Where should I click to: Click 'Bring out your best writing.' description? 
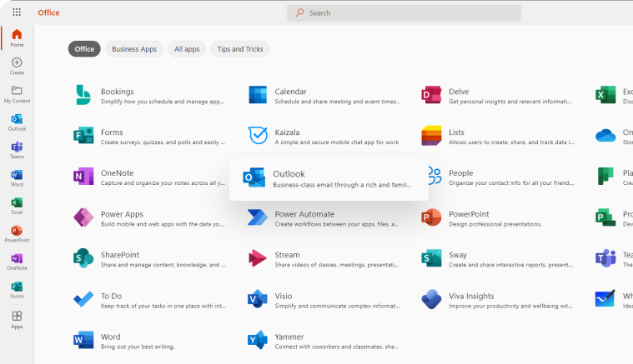pyautogui.click(x=138, y=347)
